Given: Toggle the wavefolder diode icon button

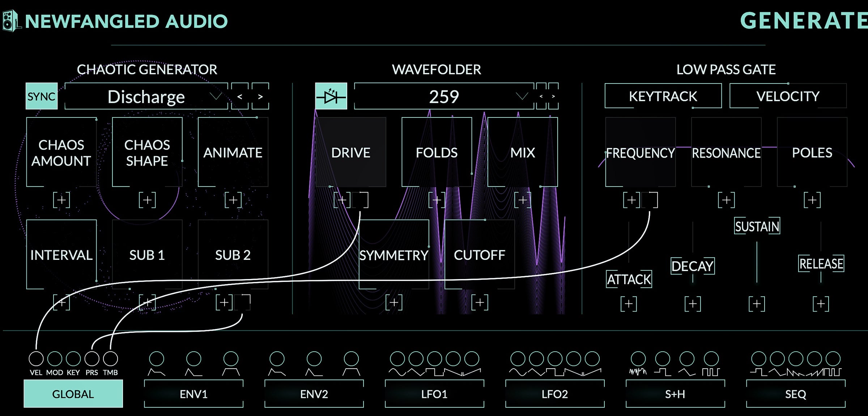Looking at the screenshot, I should tap(331, 96).
